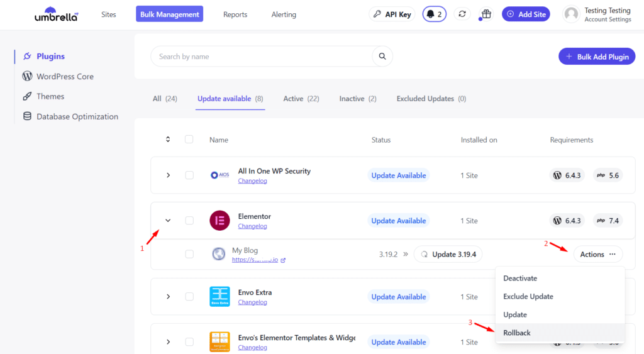This screenshot has width=644, height=354.
Task: Check the Elementor plugin checkbox
Action: [x=189, y=221]
